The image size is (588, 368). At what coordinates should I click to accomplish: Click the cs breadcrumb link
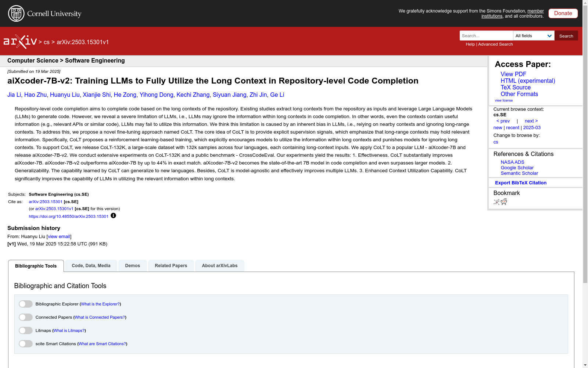coord(46,42)
